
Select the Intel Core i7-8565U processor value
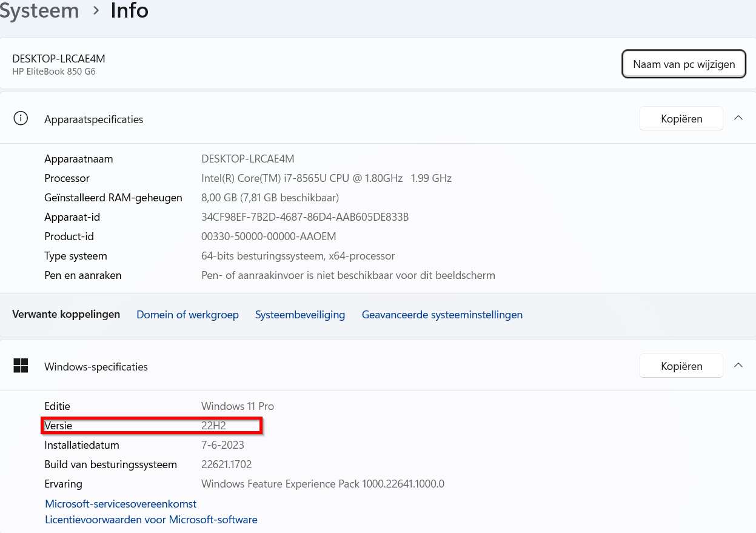coord(326,178)
